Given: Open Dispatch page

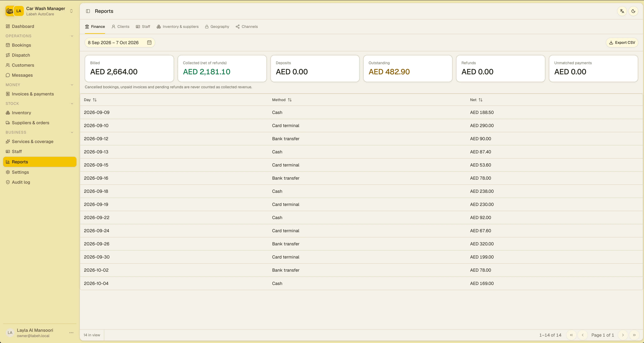Looking at the screenshot, I should [x=40, y=55].
